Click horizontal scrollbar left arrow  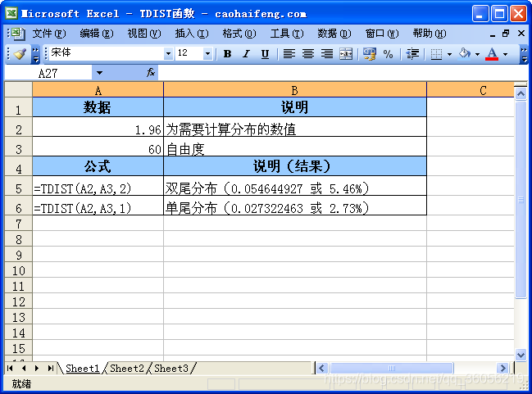click(322, 369)
